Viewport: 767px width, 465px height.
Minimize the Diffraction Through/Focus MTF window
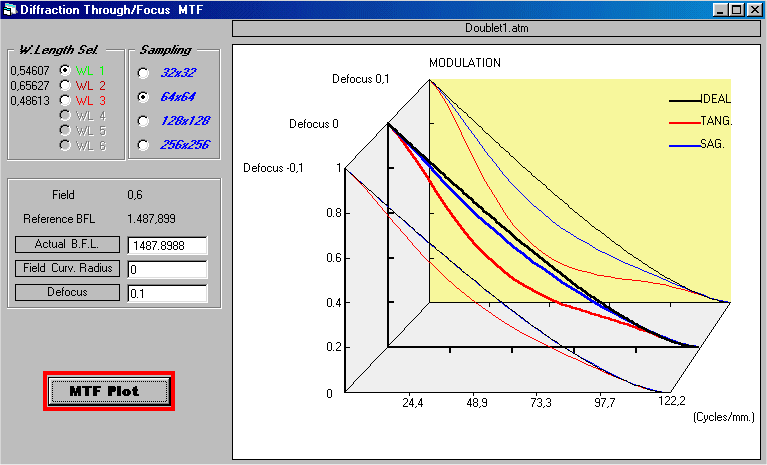pyautogui.click(x=721, y=10)
